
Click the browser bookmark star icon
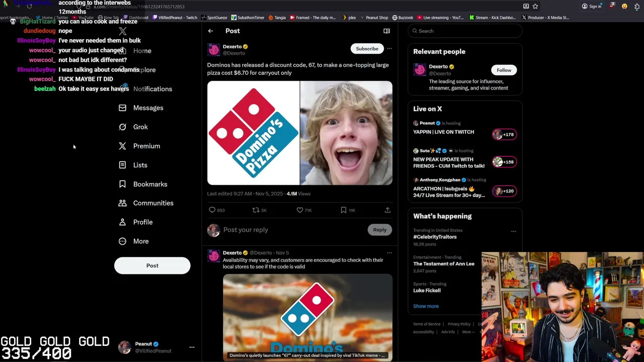[x=535, y=6]
